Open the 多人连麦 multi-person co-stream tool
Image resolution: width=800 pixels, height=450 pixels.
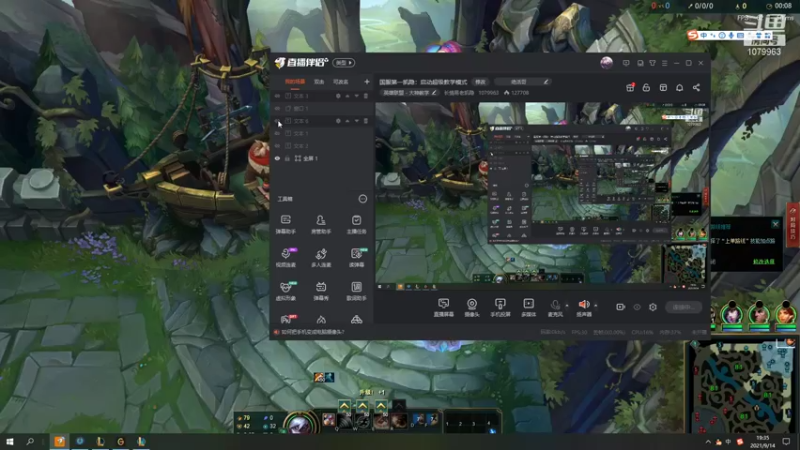click(x=321, y=257)
